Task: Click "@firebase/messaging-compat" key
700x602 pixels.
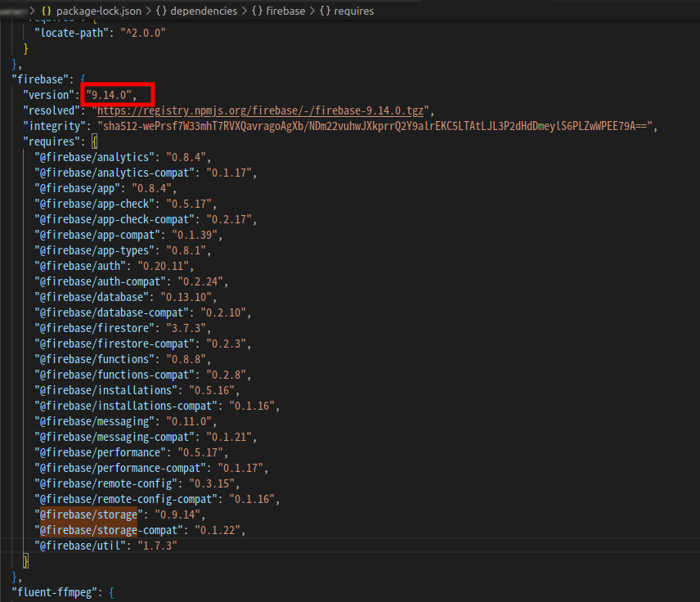Action: [114, 438]
